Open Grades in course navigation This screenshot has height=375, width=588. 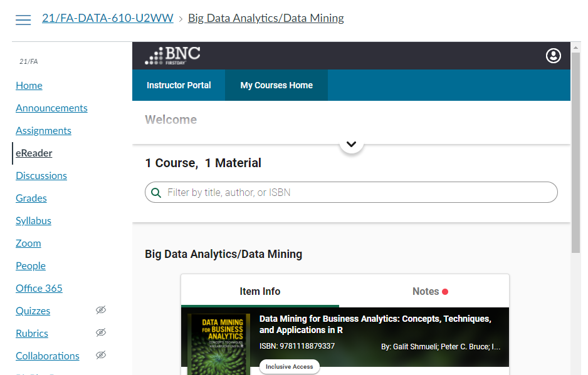coord(31,198)
